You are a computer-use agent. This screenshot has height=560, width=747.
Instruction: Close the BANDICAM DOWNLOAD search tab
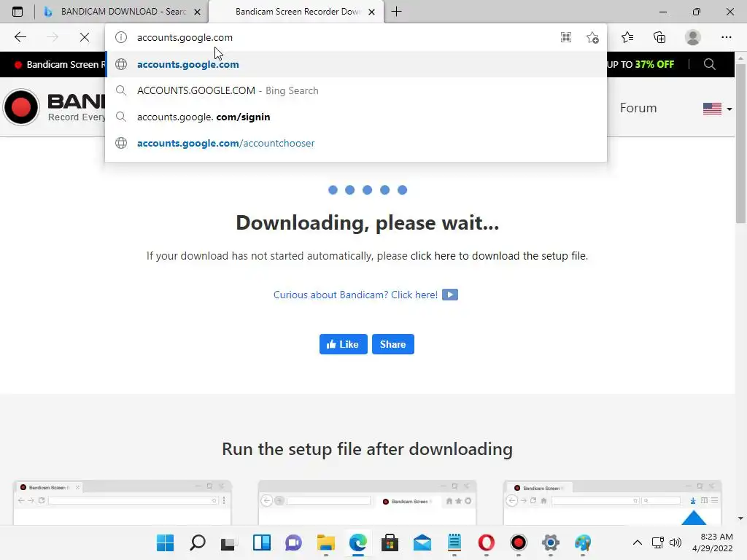197,12
